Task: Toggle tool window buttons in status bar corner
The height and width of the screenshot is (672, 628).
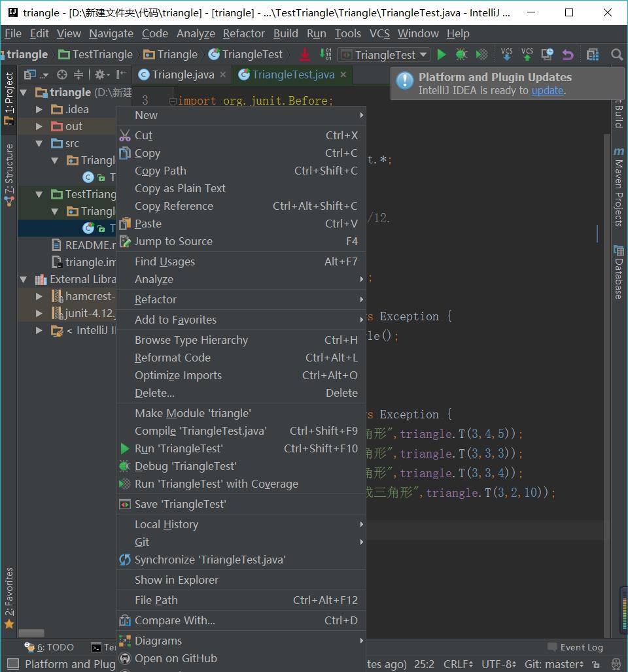Action: tap(12, 664)
